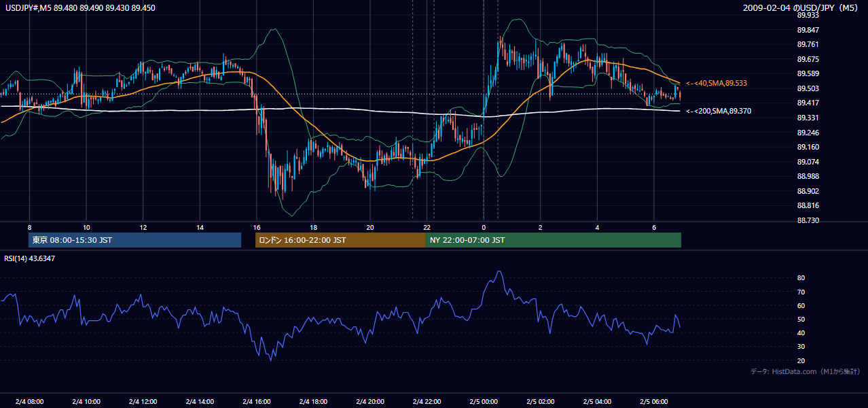The image size is (868, 408).
Task: Select the RSI(14) 43.6347 indicator label
Action: click(x=30, y=258)
